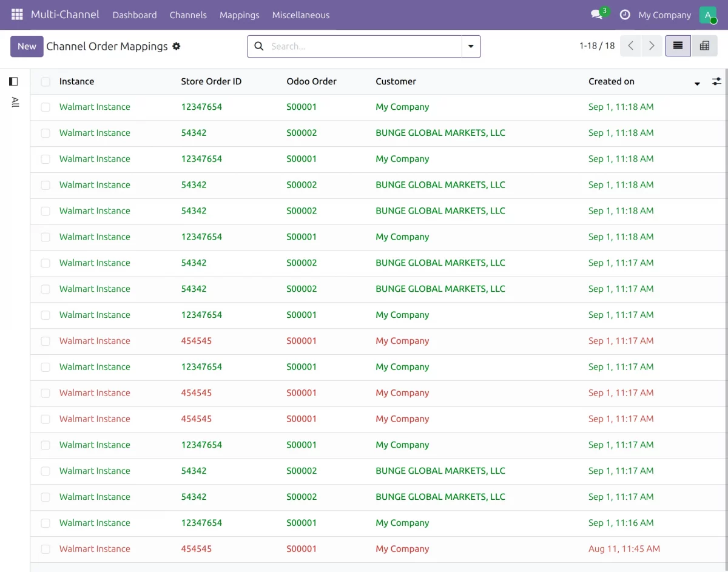Click the gear icon beside Channel Order Mappings
Image resolution: width=728 pixels, height=572 pixels.
(x=177, y=46)
